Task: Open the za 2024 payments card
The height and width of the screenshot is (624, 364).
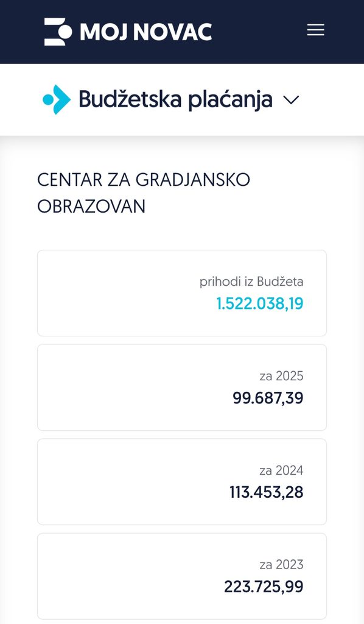Action: click(182, 481)
